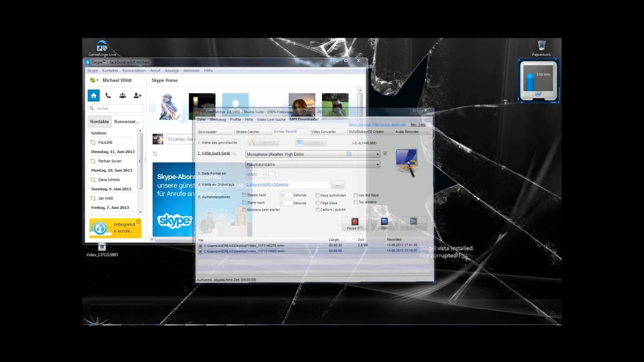Click the Stoppe nach seconds field showing 60

286,195
